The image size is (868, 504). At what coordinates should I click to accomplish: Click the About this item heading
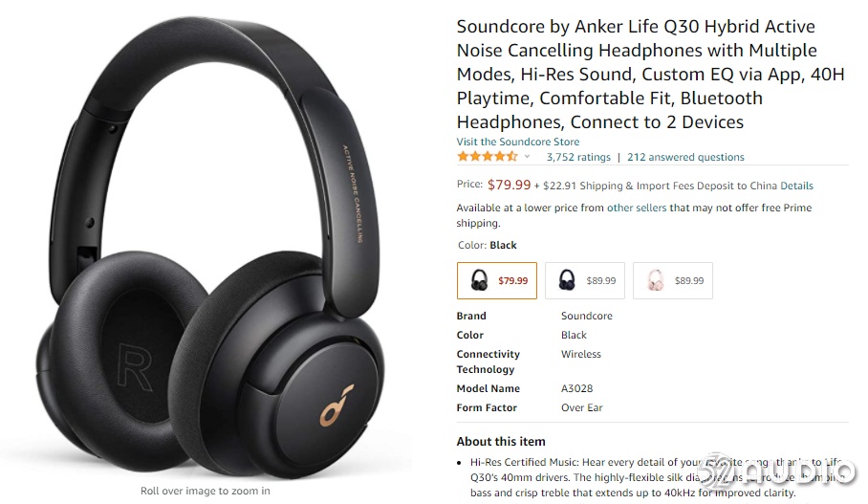[501, 442]
